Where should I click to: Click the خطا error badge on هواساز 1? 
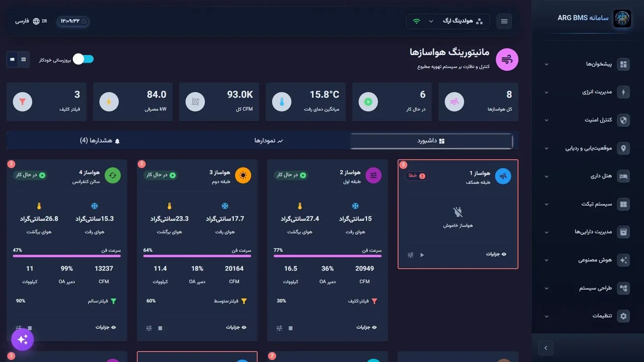416,176
